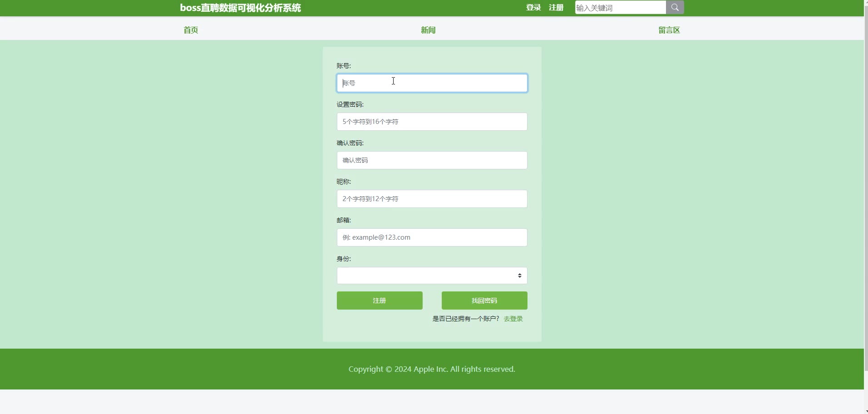The height and width of the screenshot is (414, 868).
Task: Focus the 账号 account input field
Action: coord(432,83)
